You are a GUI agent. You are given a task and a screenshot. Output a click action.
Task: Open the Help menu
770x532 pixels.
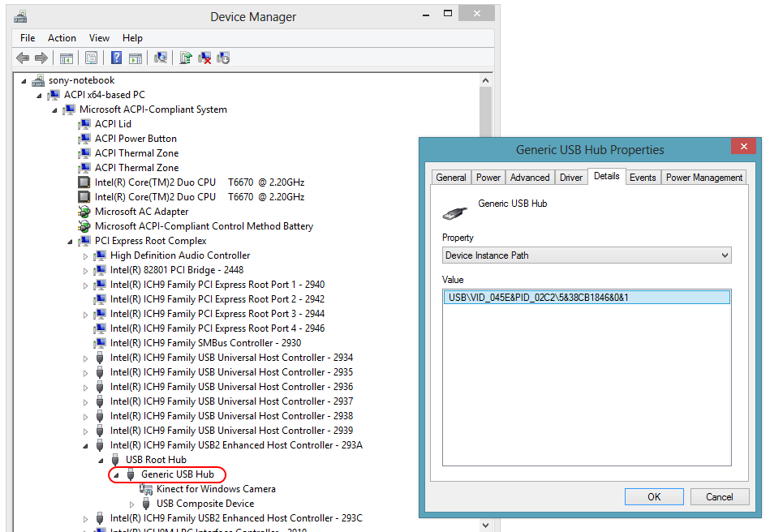(x=132, y=38)
